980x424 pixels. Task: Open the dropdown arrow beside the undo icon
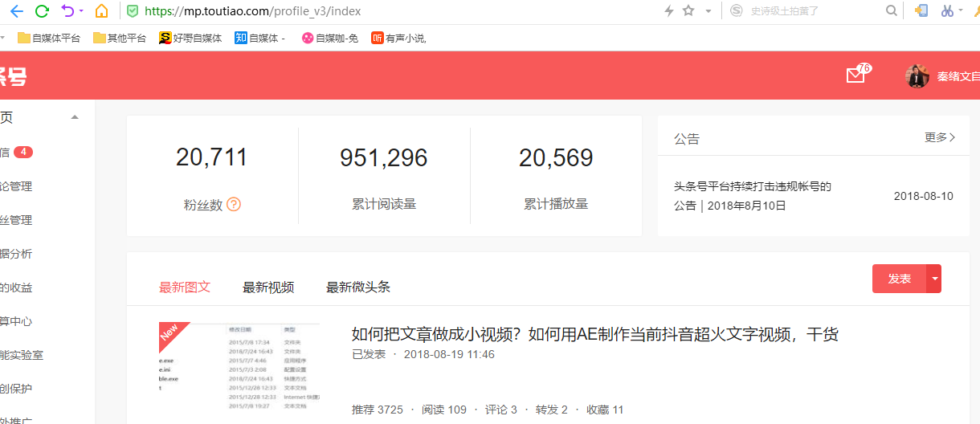coord(81,11)
